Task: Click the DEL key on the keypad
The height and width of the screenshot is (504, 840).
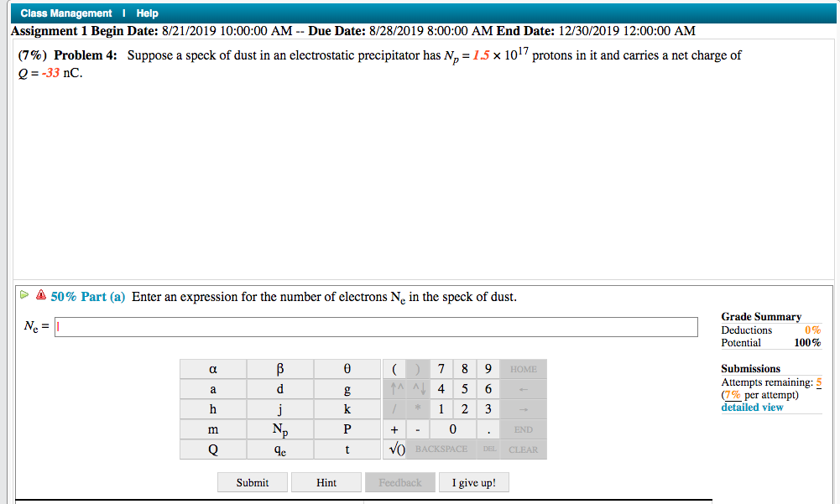Action: (488, 449)
